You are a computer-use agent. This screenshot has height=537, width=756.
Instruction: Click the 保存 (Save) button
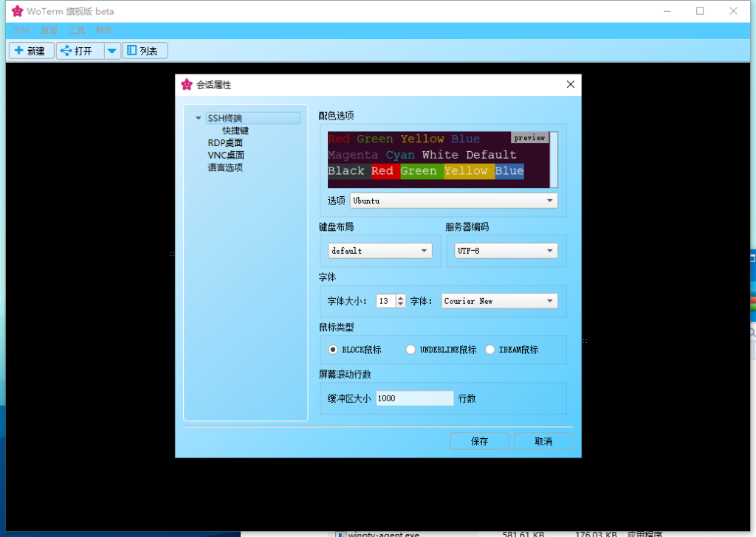(479, 441)
